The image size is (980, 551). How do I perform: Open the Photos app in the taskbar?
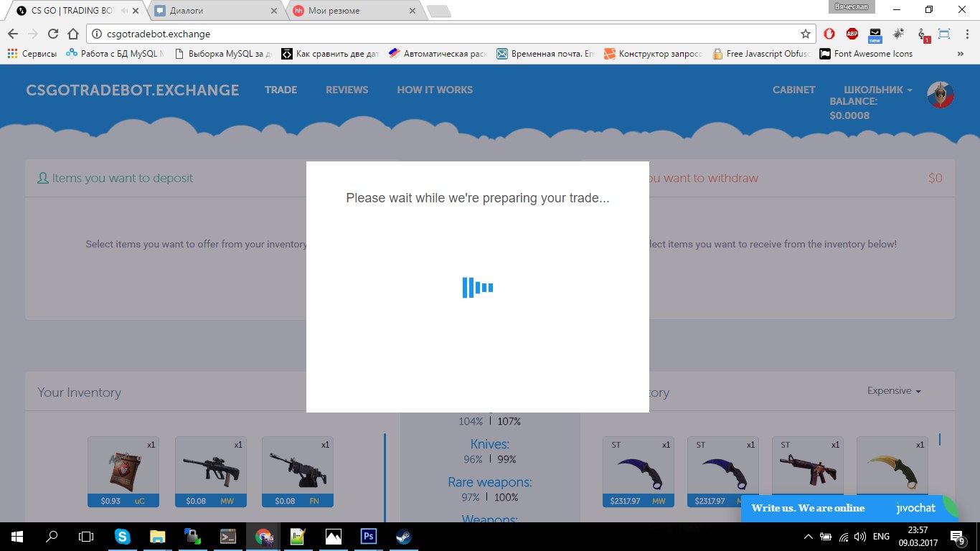pos(334,536)
